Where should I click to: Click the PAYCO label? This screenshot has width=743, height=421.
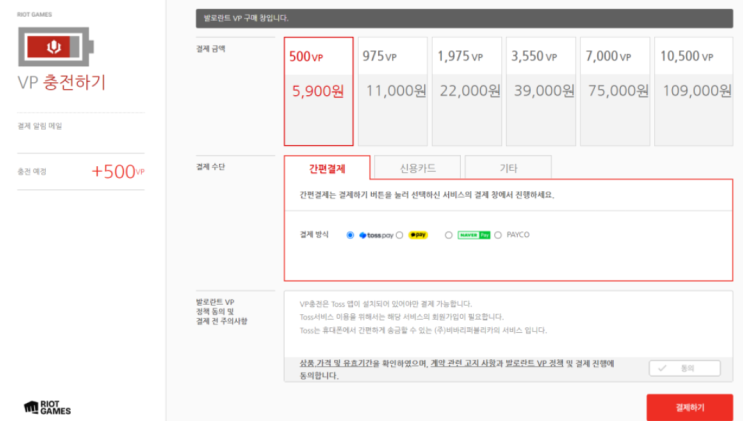click(518, 235)
